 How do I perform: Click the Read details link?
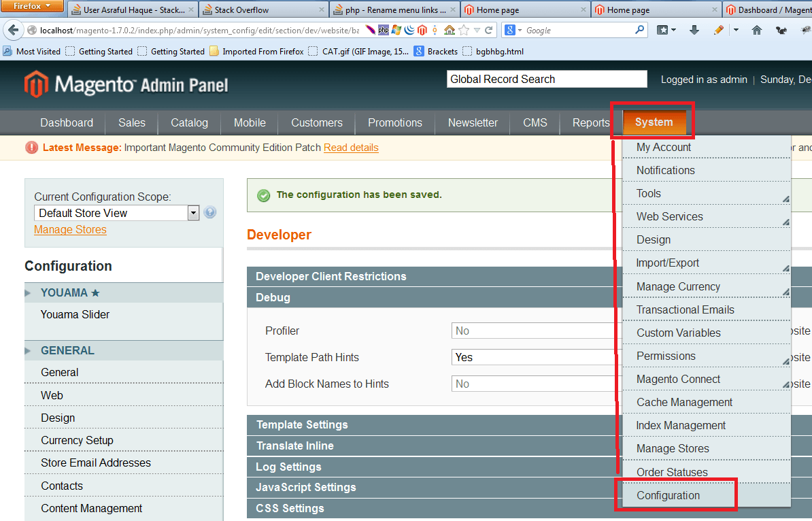(x=351, y=148)
